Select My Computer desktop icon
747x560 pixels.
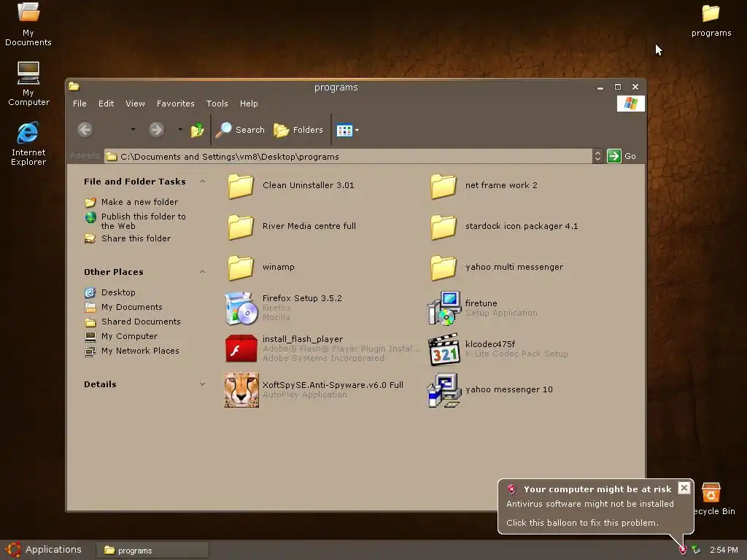pos(28,84)
